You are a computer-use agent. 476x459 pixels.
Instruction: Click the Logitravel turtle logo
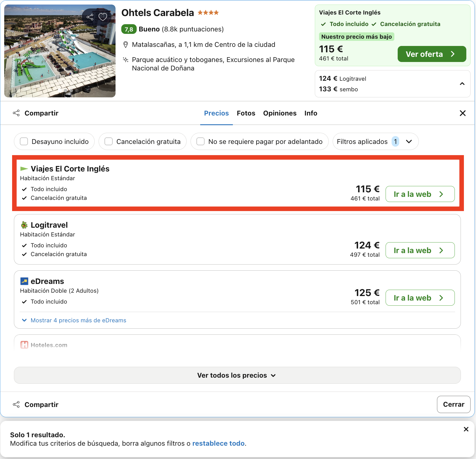(x=24, y=225)
